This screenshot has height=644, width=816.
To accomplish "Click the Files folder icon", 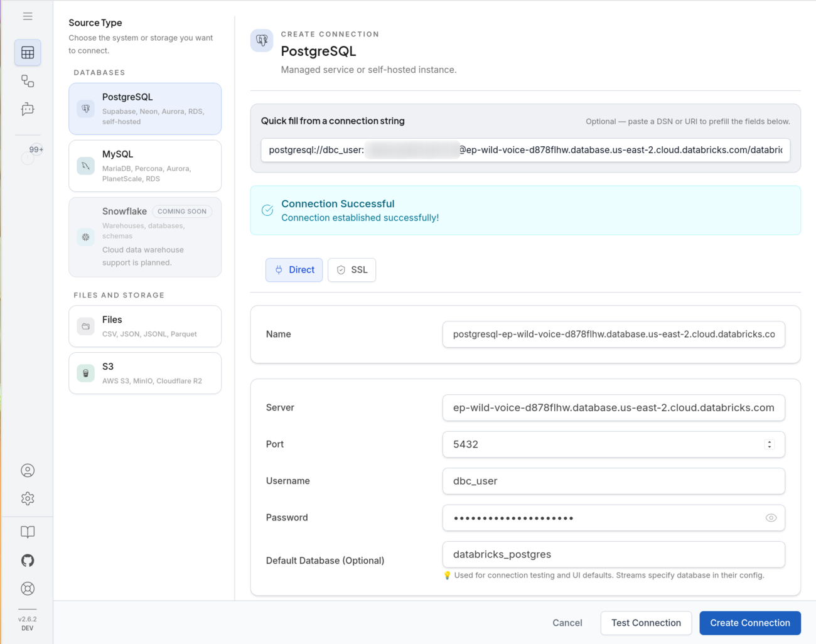I will pos(86,326).
